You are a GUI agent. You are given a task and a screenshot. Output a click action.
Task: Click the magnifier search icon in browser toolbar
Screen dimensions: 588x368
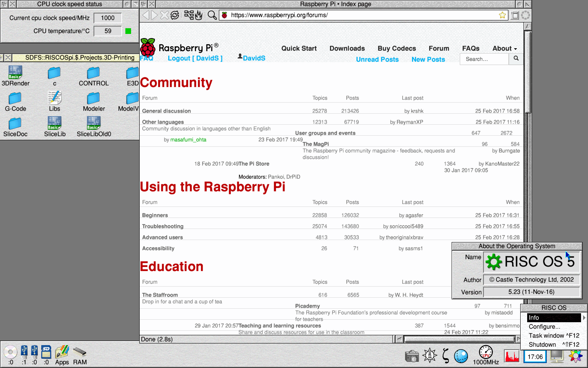(x=212, y=15)
